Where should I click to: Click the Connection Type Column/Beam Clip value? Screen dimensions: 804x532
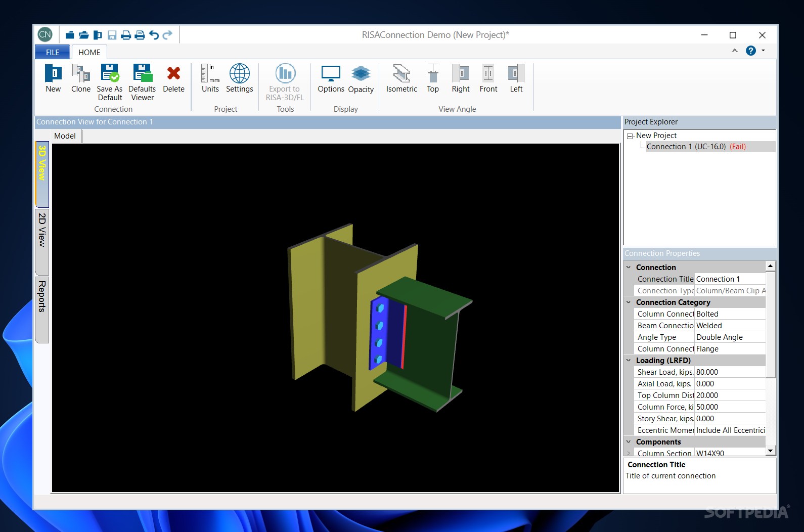[x=730, y=291]
